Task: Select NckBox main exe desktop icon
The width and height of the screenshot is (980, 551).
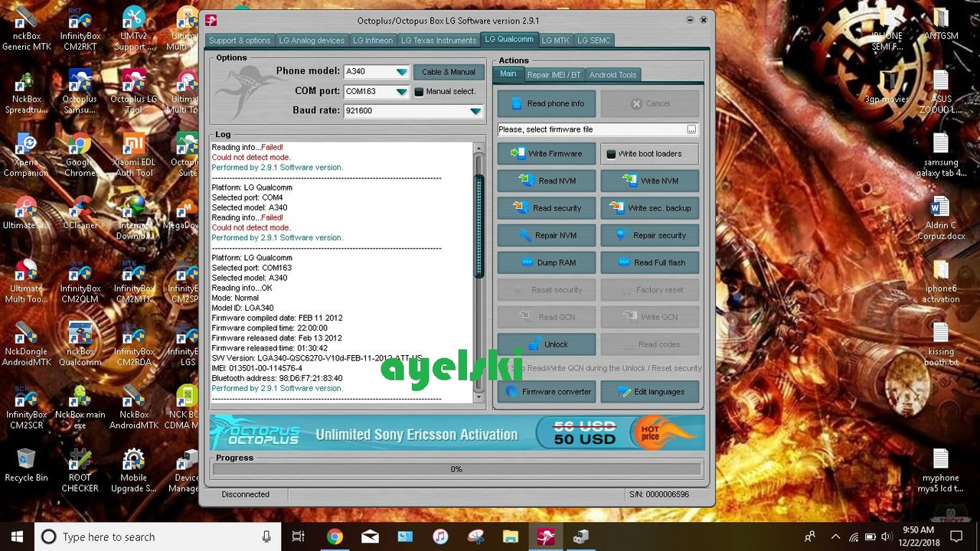Action: coord(80,408)
